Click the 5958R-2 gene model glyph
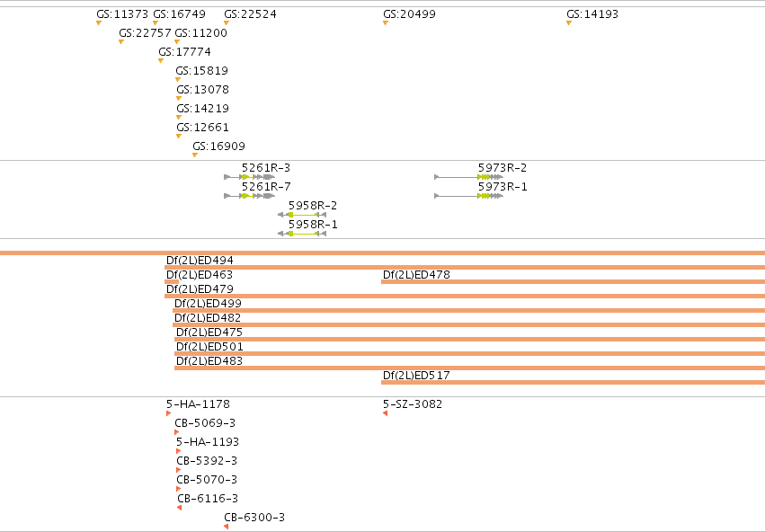The height and width of the screenshot is (532, 765). tap(302, 215)
